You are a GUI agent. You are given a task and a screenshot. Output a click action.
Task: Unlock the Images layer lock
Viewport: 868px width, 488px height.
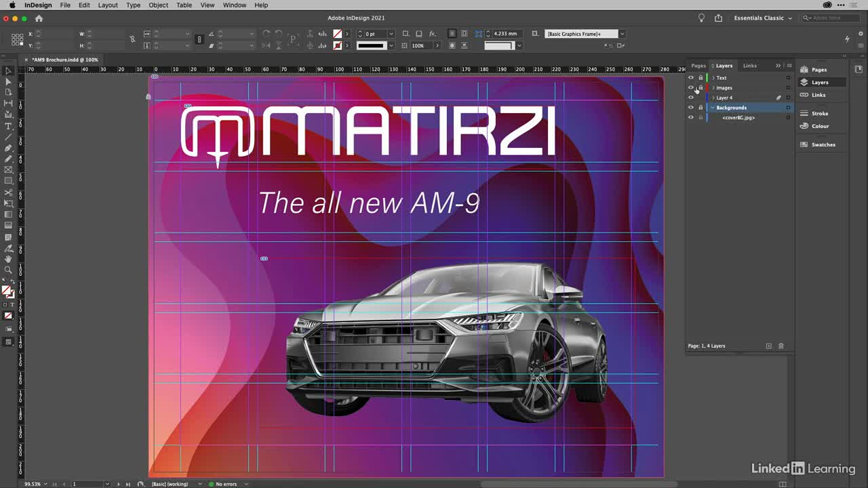pyautogui.click(x=701, y=87)
